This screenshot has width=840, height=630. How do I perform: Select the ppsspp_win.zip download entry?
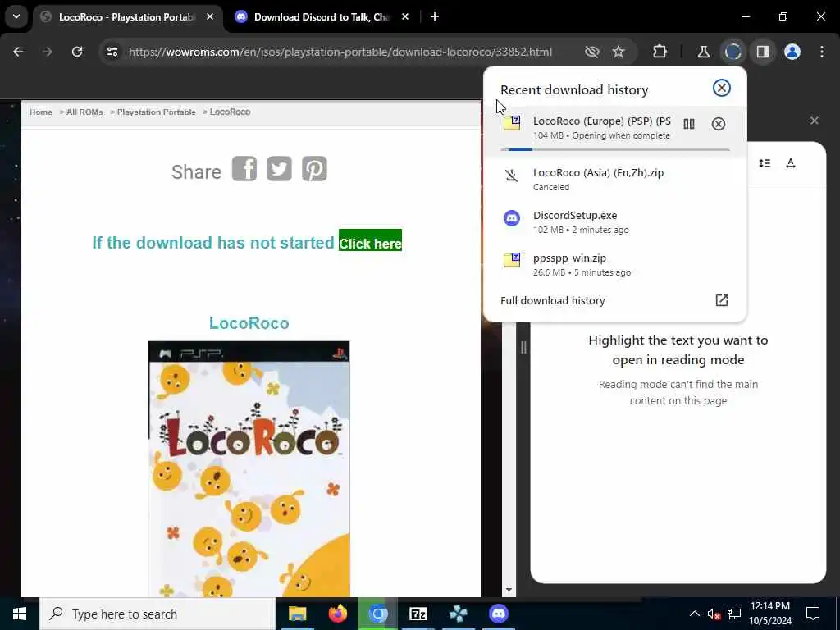click(614, 265)
